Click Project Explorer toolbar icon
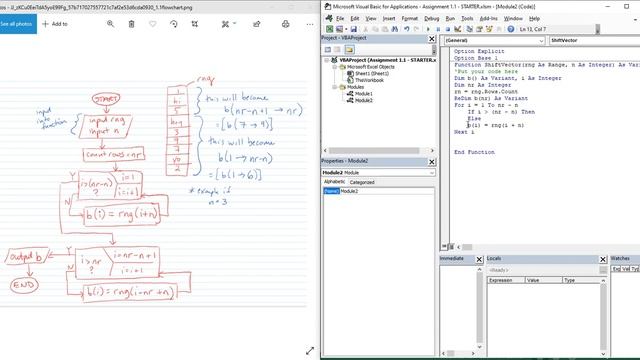This screenshot has width=640, height=360. 469,29
